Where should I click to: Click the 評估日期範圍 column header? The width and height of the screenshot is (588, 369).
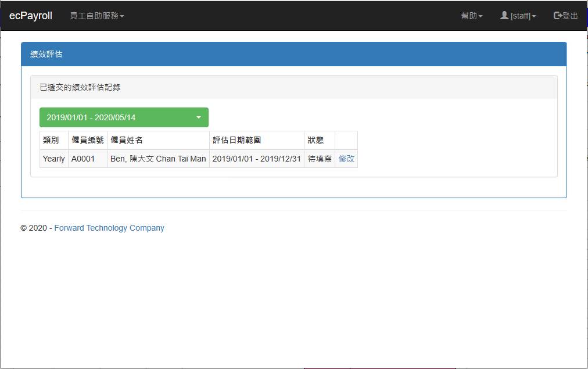(256, 140)
